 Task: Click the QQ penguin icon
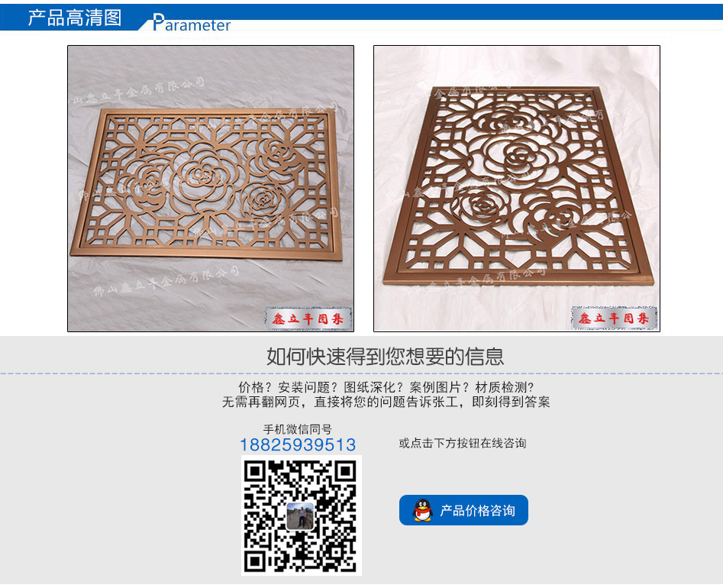click(x=422, y=510)
